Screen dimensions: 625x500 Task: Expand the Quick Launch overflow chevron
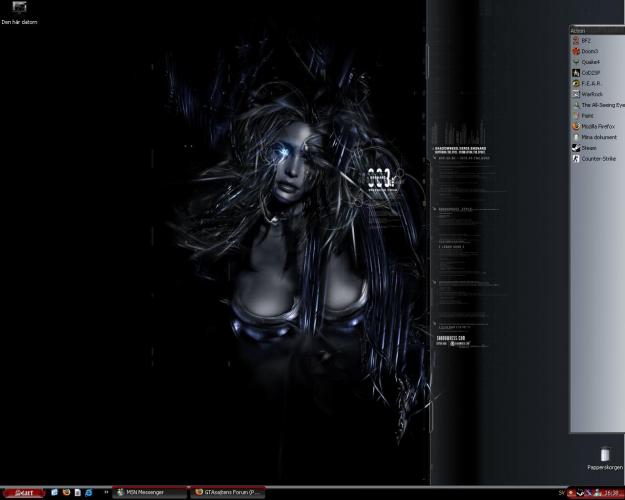(107, 493)
